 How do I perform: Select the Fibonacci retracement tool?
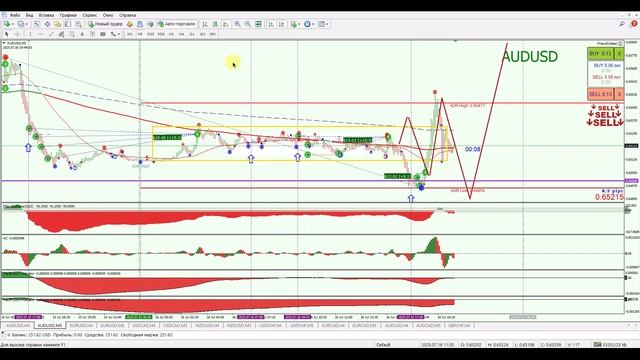pos(72,34)
